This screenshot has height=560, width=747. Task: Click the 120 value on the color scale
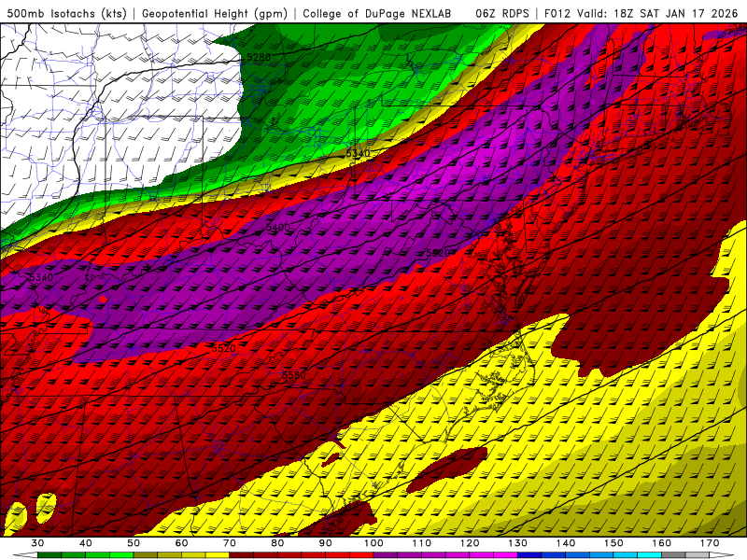click(x=470, y=543)
